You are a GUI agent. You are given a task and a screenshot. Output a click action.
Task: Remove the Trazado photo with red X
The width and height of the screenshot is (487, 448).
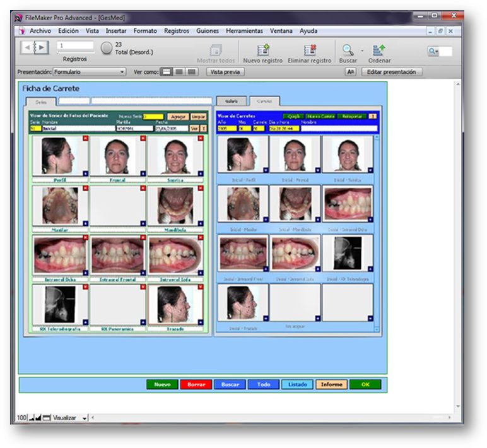pyautogui.click(x=201, y=286)
